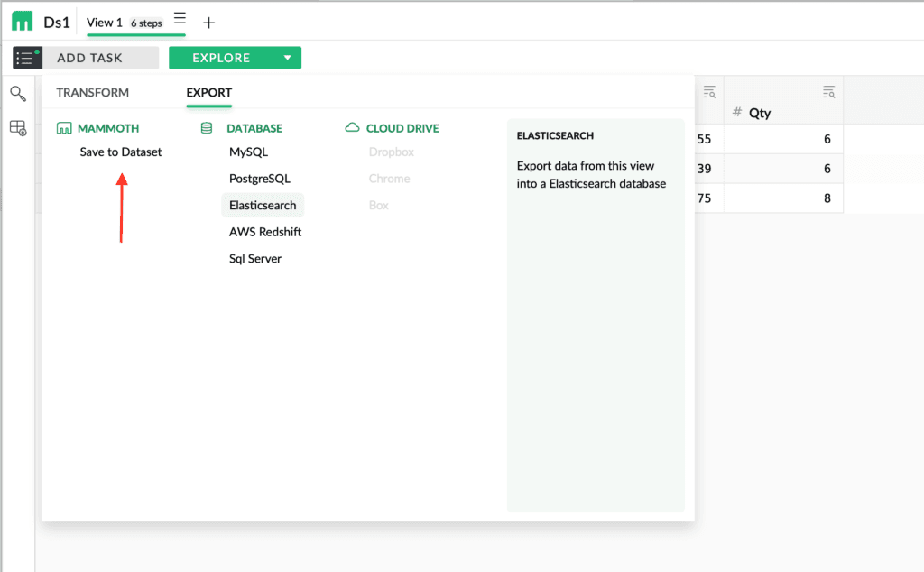Image resolution: width=924 pixels, height=572 pixels.
Task: Click the Qty cell in row 55
Action: (783, 139)
